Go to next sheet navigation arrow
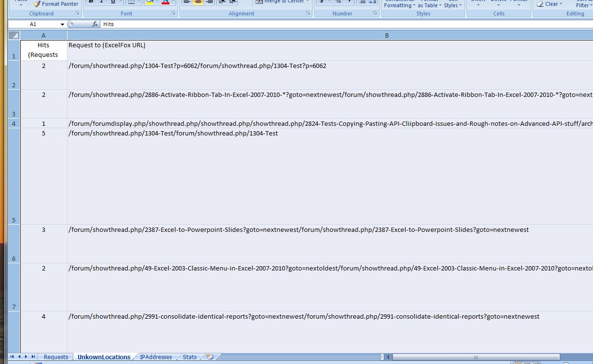Screen dimensions: 593x364 pos(26,357)
